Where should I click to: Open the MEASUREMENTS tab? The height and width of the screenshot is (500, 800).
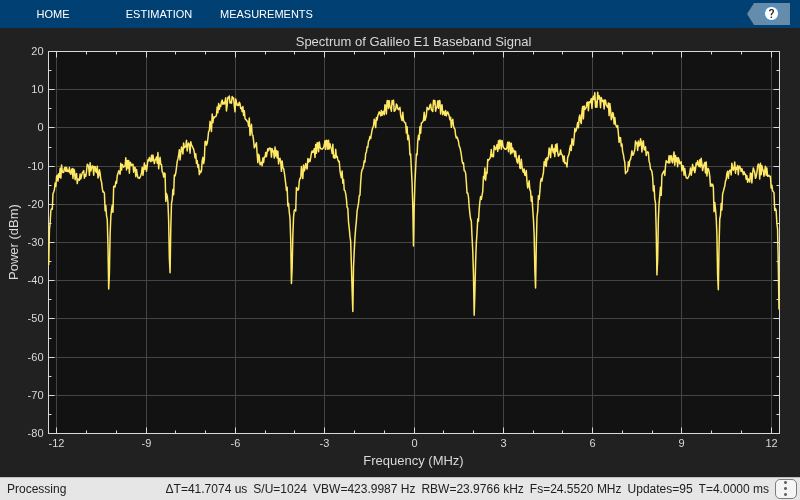pos(266,14)
